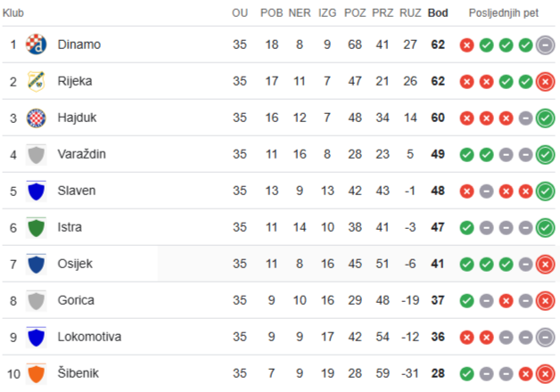Click Rijeka's latest loss result icon
This screenshot has height=392, width=560.
coord(546,82)
